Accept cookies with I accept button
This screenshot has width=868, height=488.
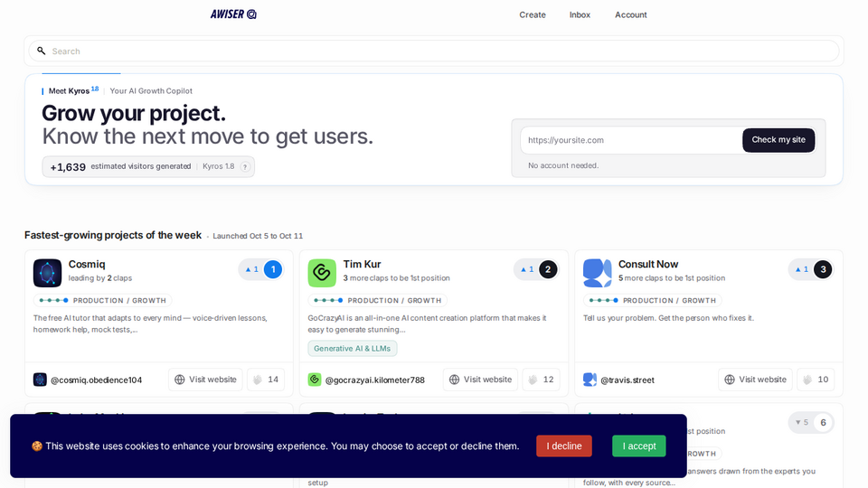(639, 446)
